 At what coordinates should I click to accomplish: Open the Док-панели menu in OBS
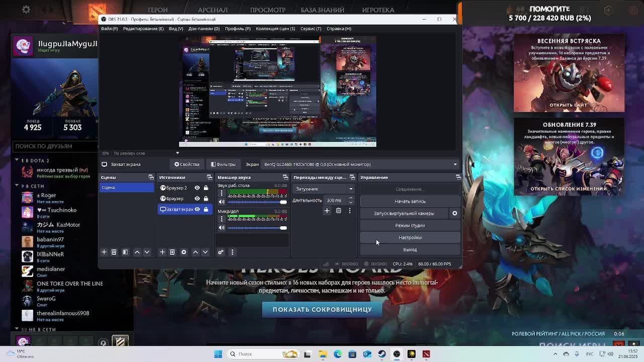click(204, 29)
